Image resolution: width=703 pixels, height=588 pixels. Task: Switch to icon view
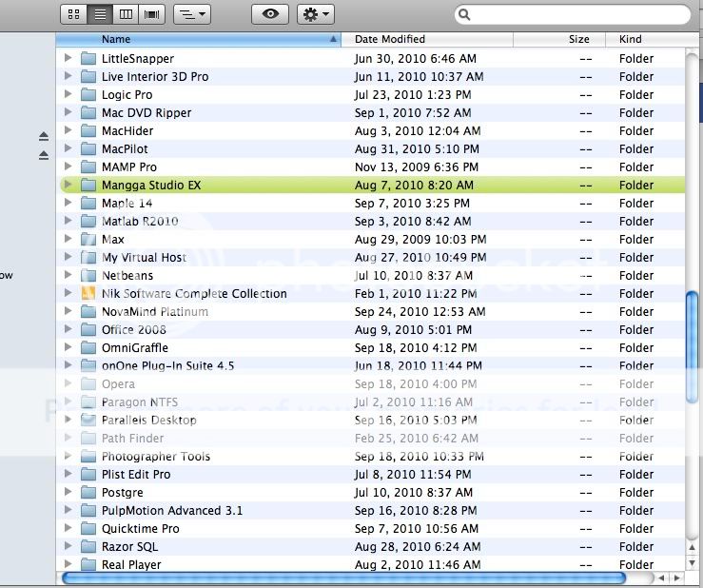(73, 14)
